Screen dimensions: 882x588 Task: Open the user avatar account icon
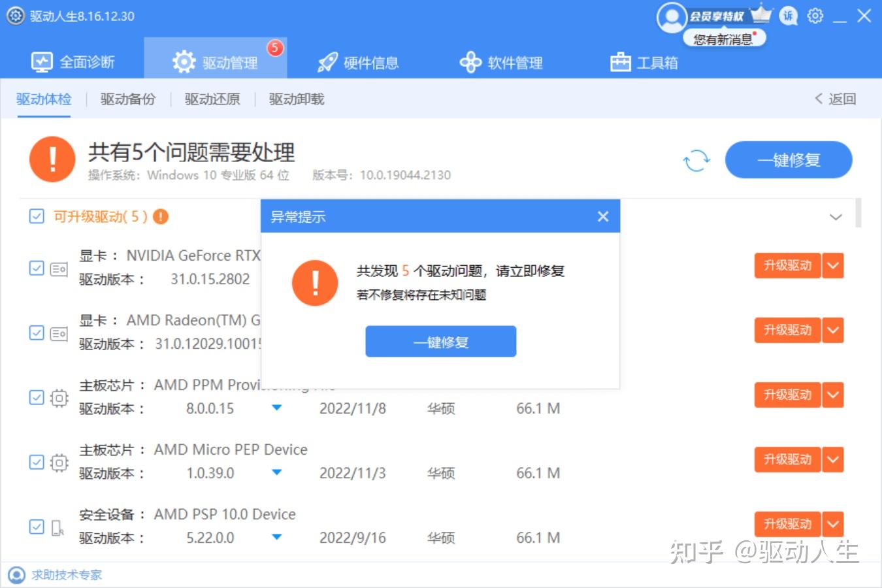coord(672,18)
